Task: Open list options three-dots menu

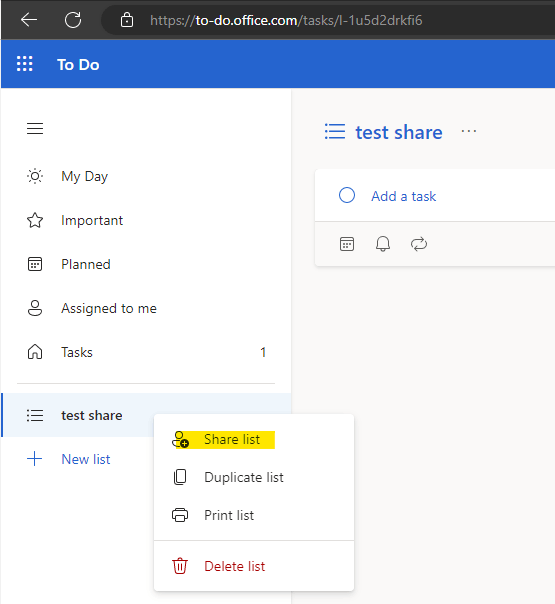Action: [x=469, y=132]
